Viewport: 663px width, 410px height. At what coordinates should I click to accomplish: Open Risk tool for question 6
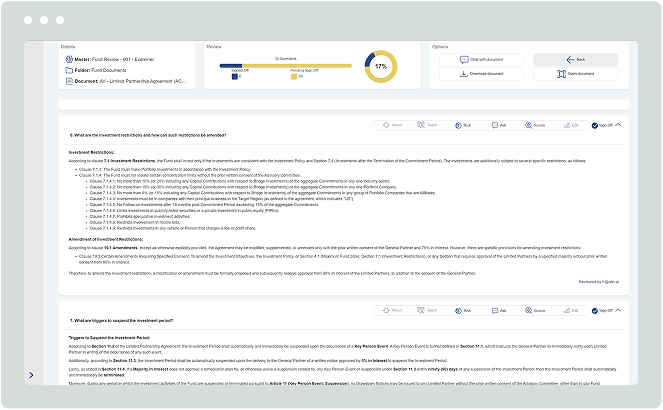tap(462, 126)
